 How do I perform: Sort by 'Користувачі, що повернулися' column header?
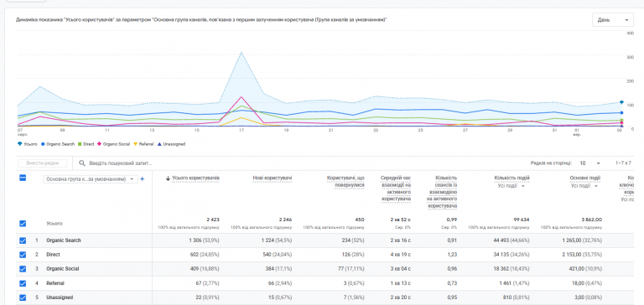[345, 182]
